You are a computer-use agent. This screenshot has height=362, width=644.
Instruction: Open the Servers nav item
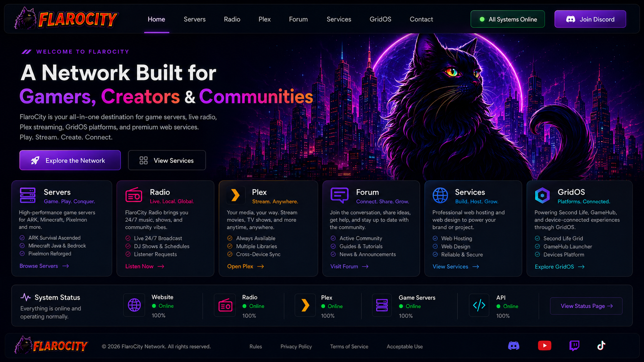pos(195,19)
